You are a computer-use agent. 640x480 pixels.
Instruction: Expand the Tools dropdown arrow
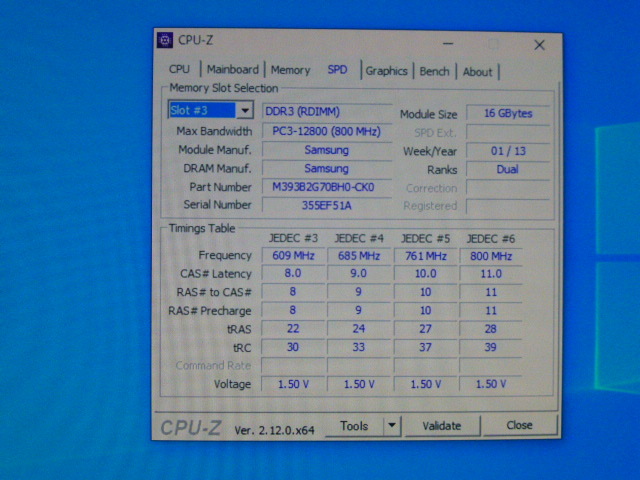pos(392,425)
